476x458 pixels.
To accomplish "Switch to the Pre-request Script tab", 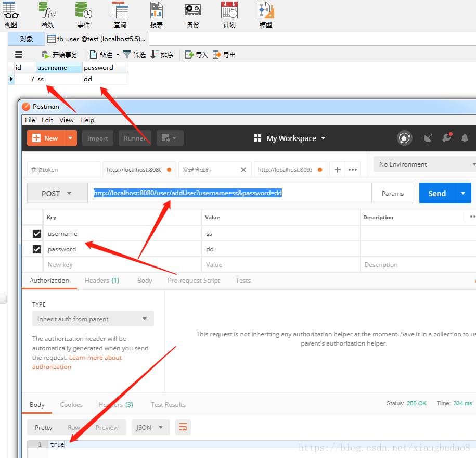I will (x=194, y=281).
